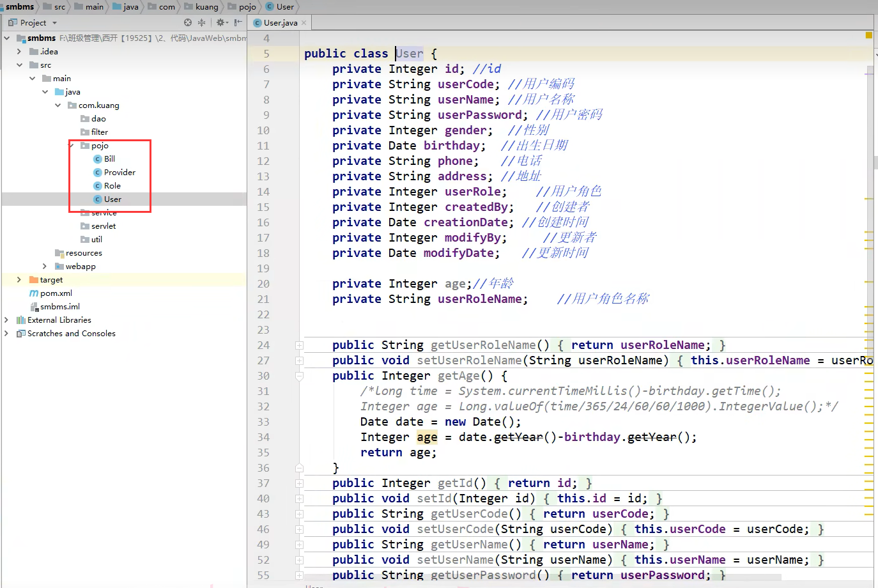The height and width of the screenshot is (588, 878).
Task: Hide the Project tool window
Action: pos(238,22)
